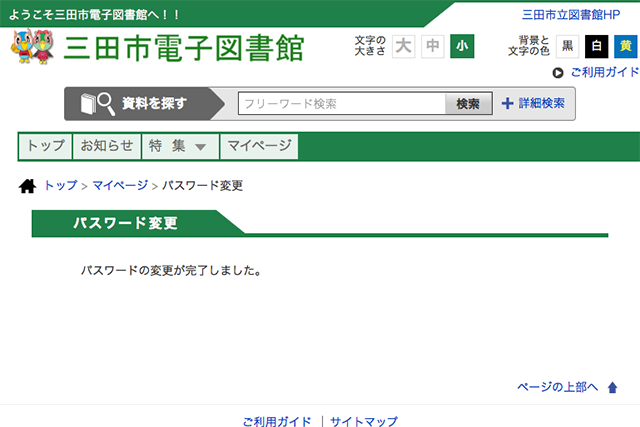640x427 pixels.
Task: Click the マイページ breadcrumb link
Action: pos(120,186)
